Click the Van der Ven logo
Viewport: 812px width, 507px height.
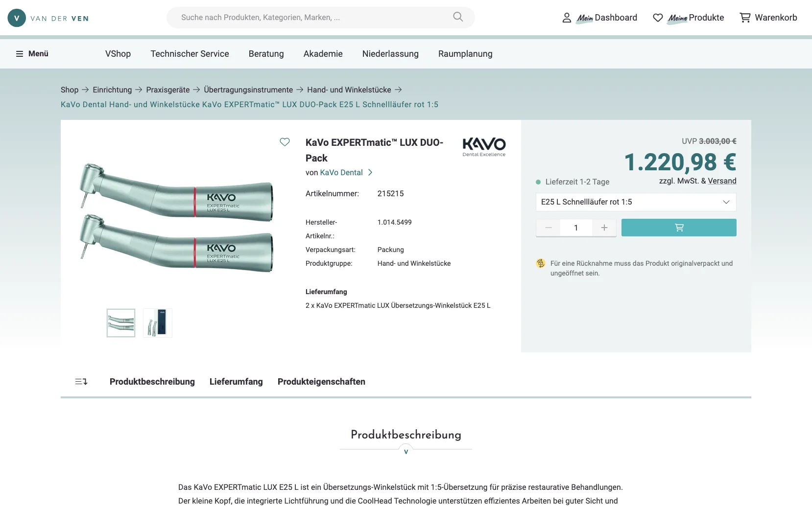tap(48, 18)
